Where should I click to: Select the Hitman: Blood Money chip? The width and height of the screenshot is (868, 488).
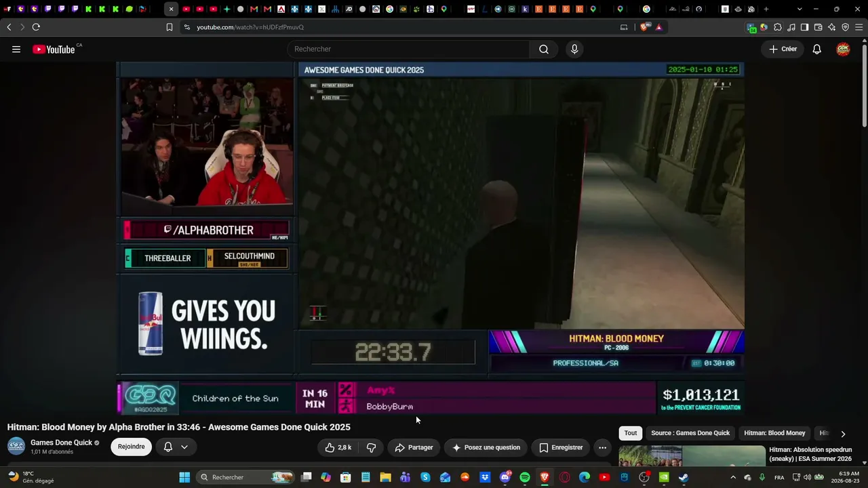pos(774,433)
